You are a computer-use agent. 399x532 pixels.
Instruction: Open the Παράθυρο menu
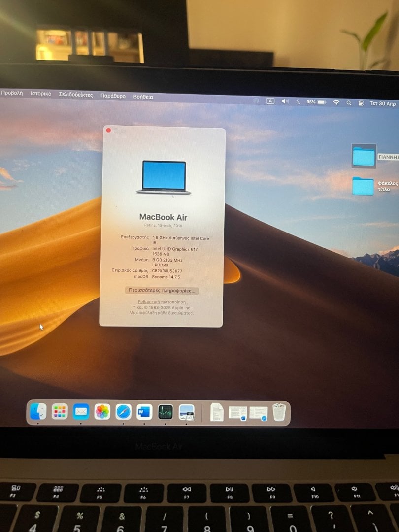click(113, 96)
